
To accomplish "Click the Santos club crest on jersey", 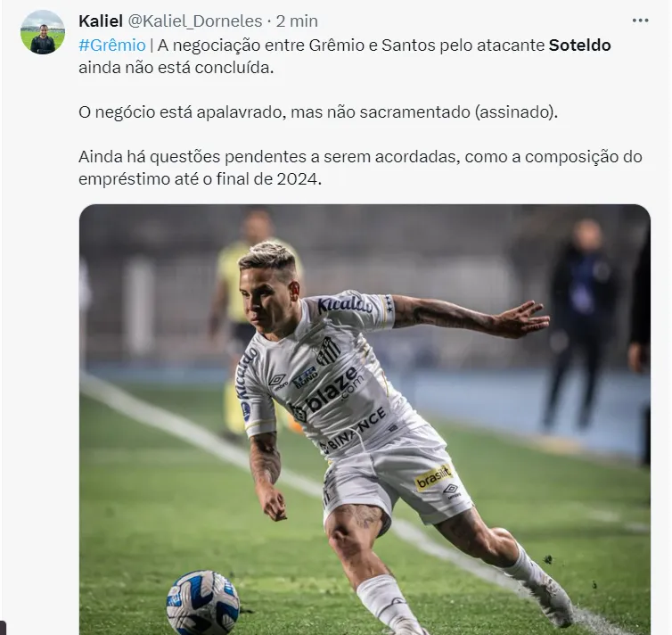I will tap(329, 350).
